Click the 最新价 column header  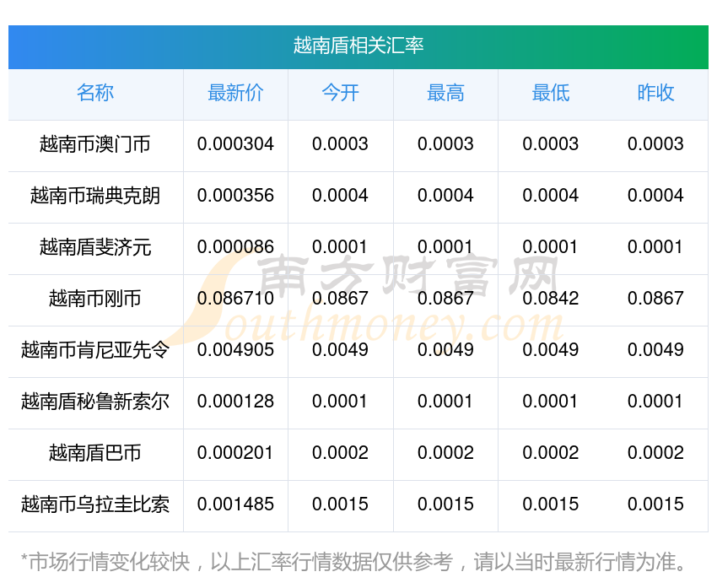point(235,93)
